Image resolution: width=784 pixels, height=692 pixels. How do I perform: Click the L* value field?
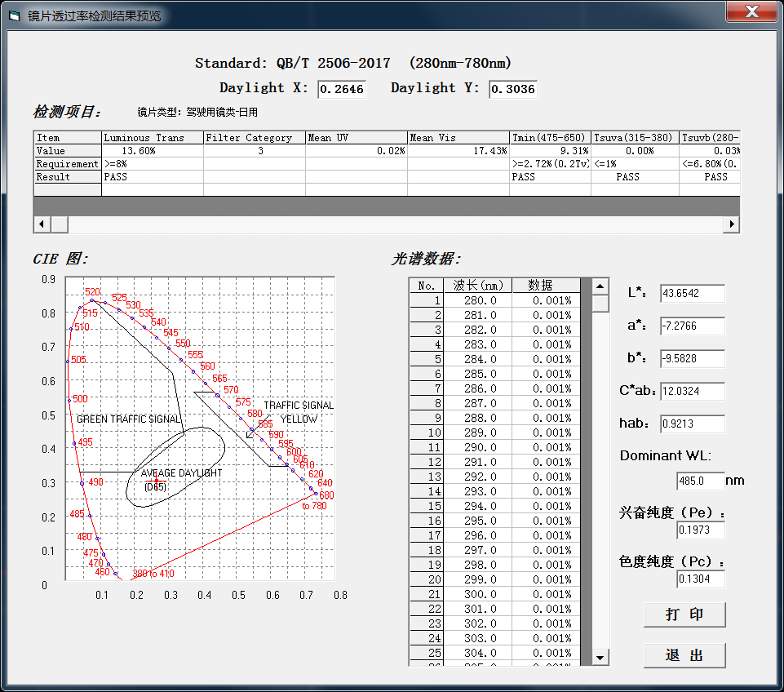[692, 293]
